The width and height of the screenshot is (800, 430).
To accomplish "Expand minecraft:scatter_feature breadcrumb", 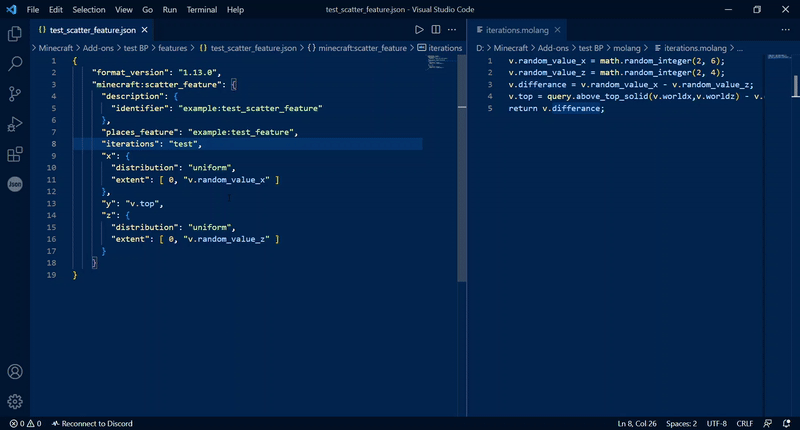I will (x=357, y=48).
